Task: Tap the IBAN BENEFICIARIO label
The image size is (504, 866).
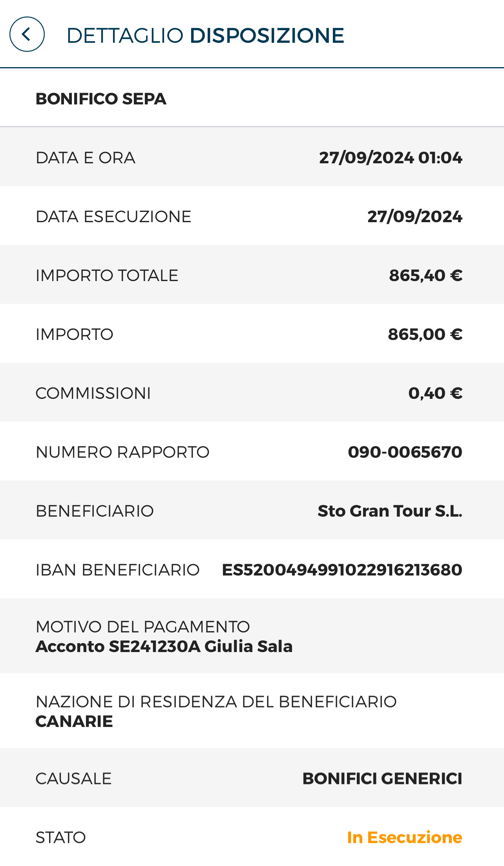Action: tap(118, 570)
